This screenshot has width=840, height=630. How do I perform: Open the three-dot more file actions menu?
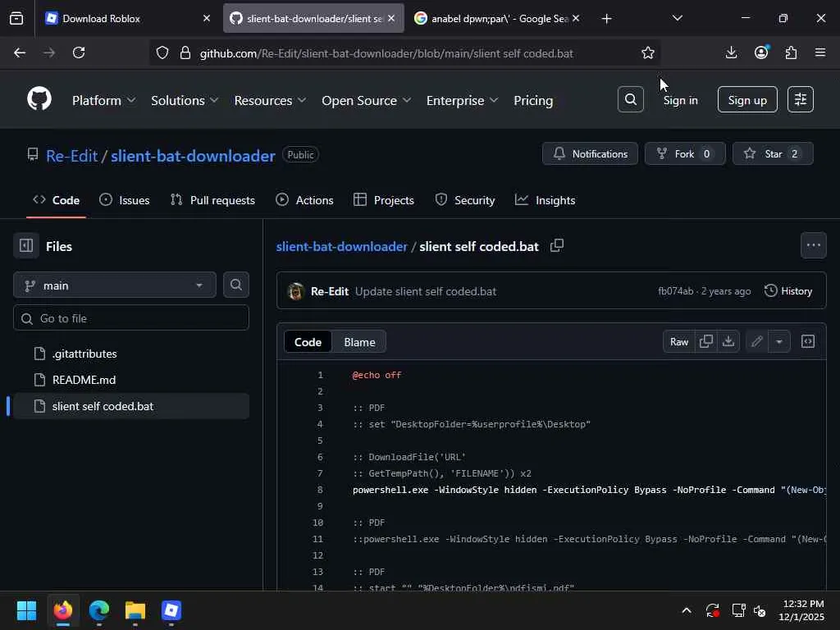(x=813, y=245)
